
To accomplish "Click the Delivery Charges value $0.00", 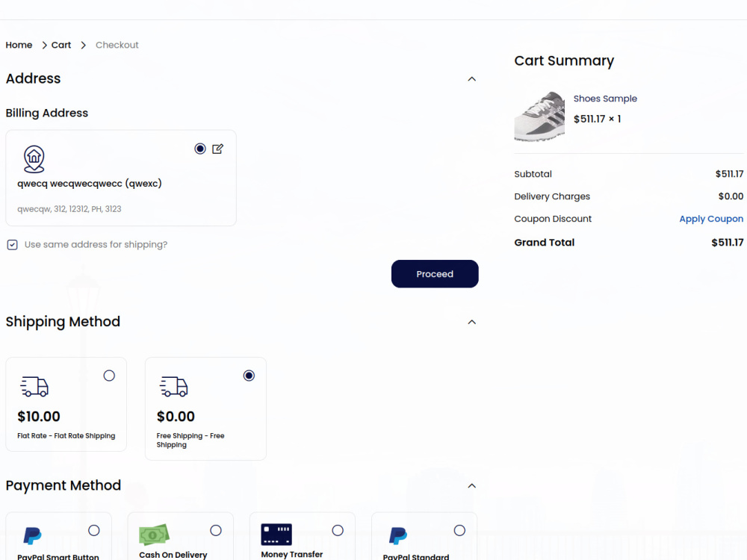I will click(731, 196).
